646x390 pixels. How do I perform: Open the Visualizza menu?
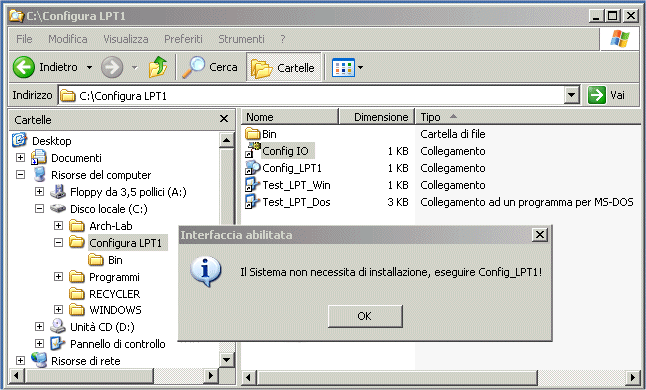[126, 39]
